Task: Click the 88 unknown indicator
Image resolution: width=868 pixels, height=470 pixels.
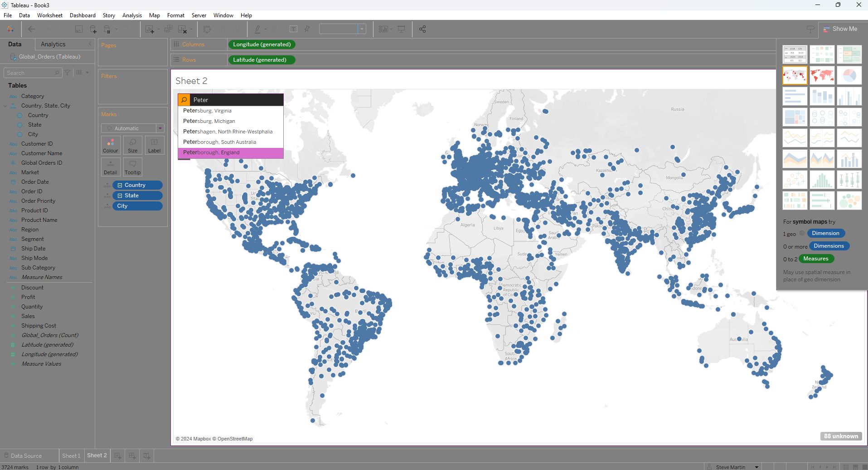Action: (x=841, y=436)
